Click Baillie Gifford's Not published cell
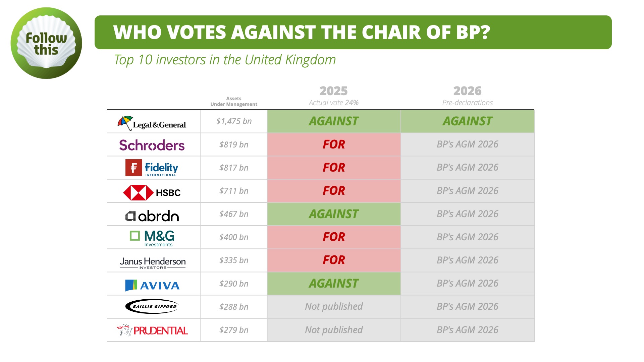This screenshot has width=644, height=362. click(x=334, y=307)
